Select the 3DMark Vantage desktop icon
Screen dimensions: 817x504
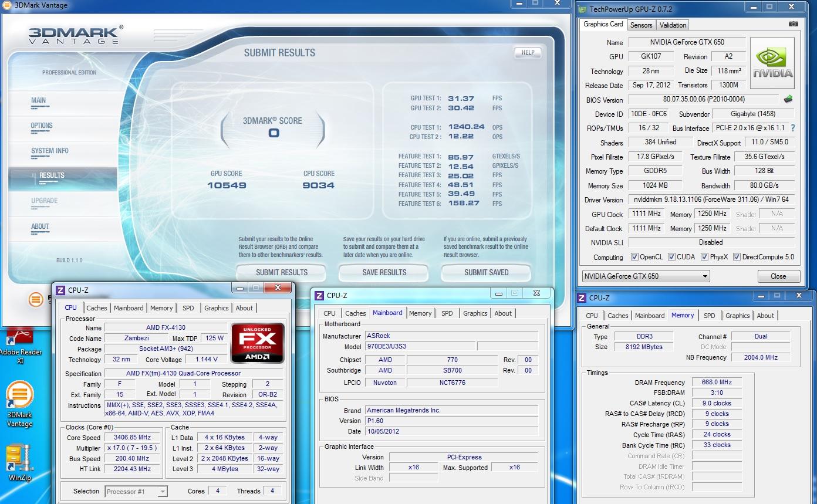coord(20,405)
